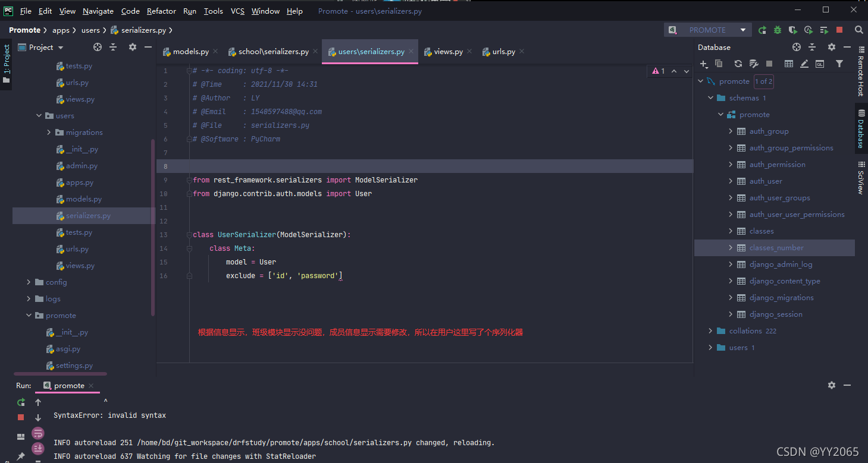Duplicate the data source in Database toolbar

(x=719, y=64)
